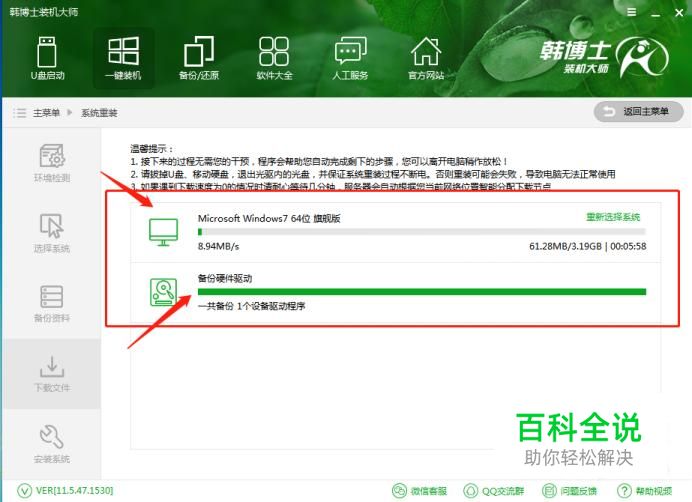692x502 pixels.
Task: Click 一共备份 1个设备驱动程序 text
Action: pos(251,306)
